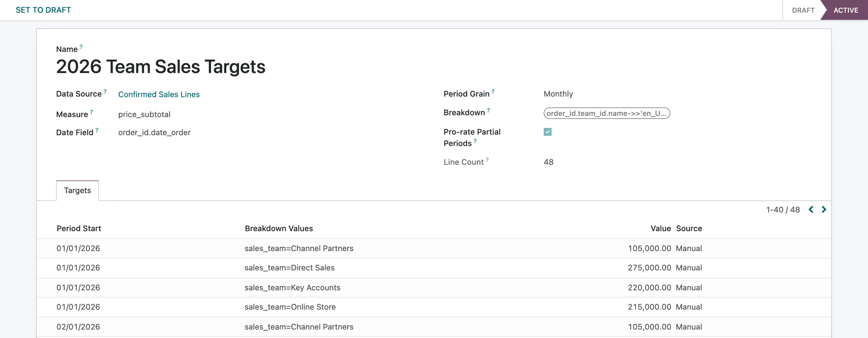Select the Active status stage
The height and width of the screenshot is (338, 868).
pyautogui.click(x=846, y=10)
